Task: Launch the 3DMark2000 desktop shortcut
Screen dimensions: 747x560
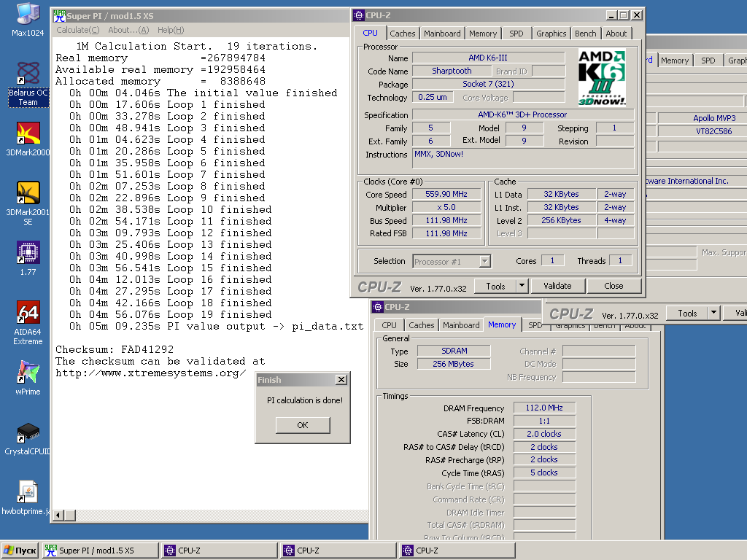Action: (x=28, y=139)
